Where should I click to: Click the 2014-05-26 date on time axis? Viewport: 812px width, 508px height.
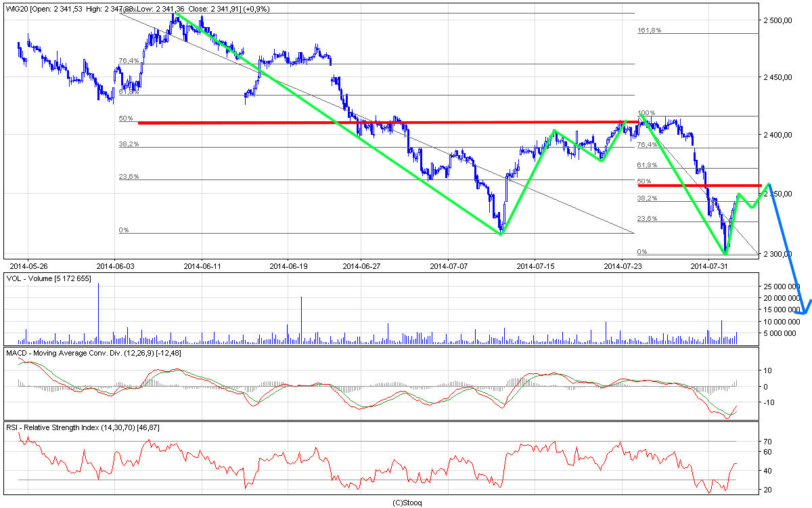(28, 266)
